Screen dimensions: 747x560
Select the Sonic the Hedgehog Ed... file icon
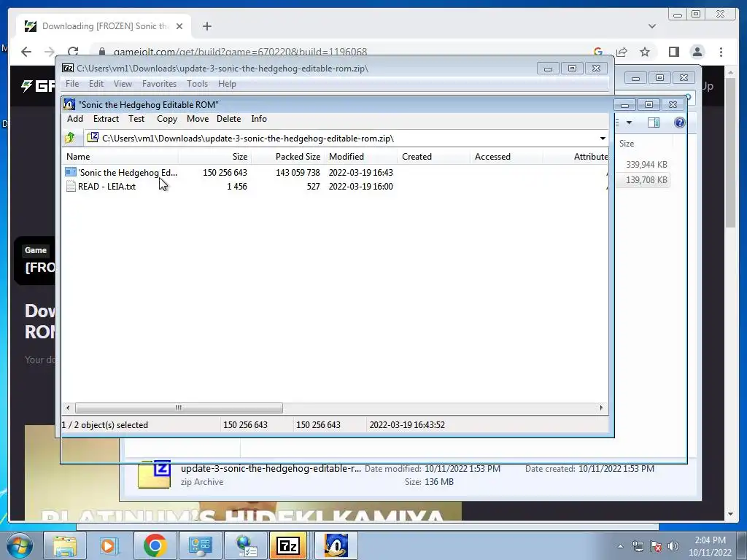(x=71, y=172)
